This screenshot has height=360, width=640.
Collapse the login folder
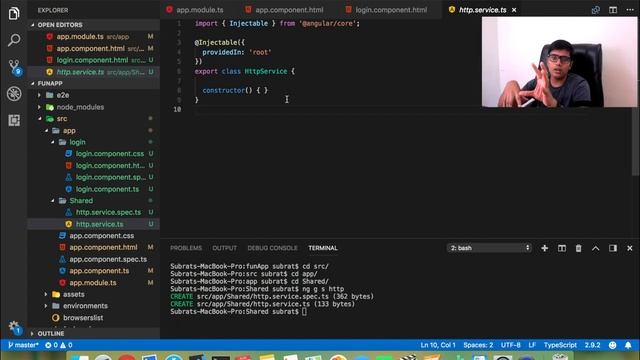[x=53, y=142]
